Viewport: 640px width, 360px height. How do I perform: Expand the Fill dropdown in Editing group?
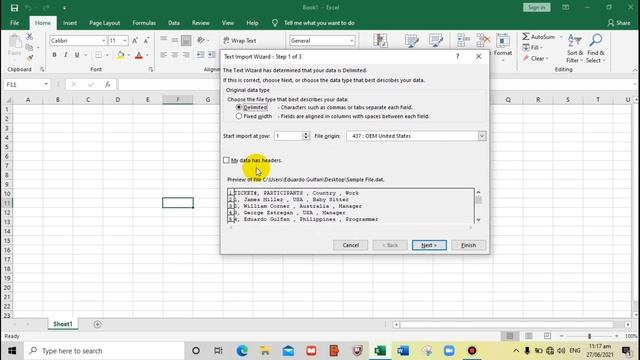[542, 48]
